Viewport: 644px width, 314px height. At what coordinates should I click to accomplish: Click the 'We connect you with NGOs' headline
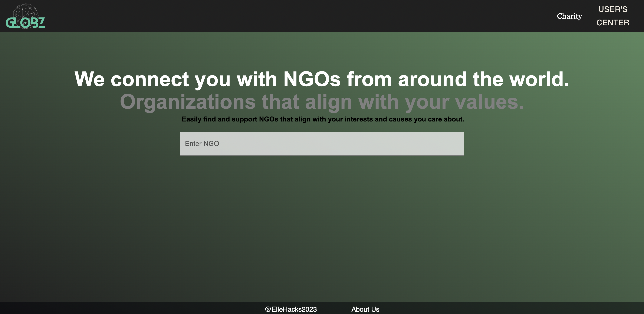(x=322, y=79)
